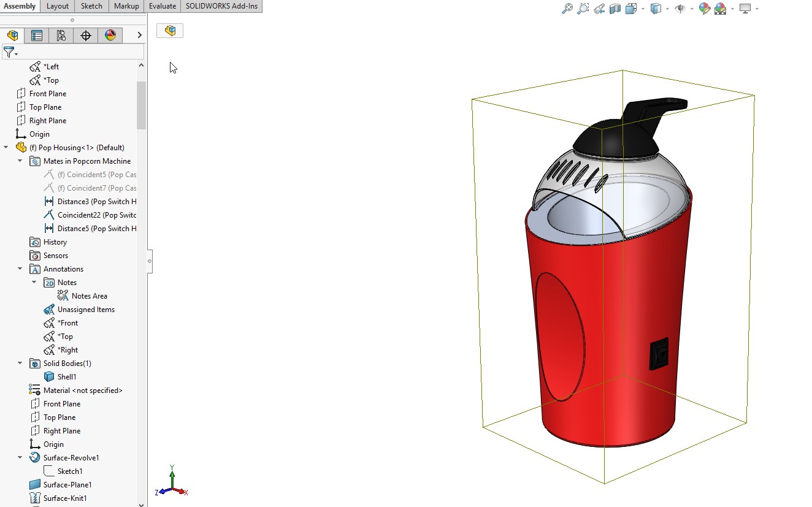Collapse the Solid Bodies(1) folder

tap(20, 364)
